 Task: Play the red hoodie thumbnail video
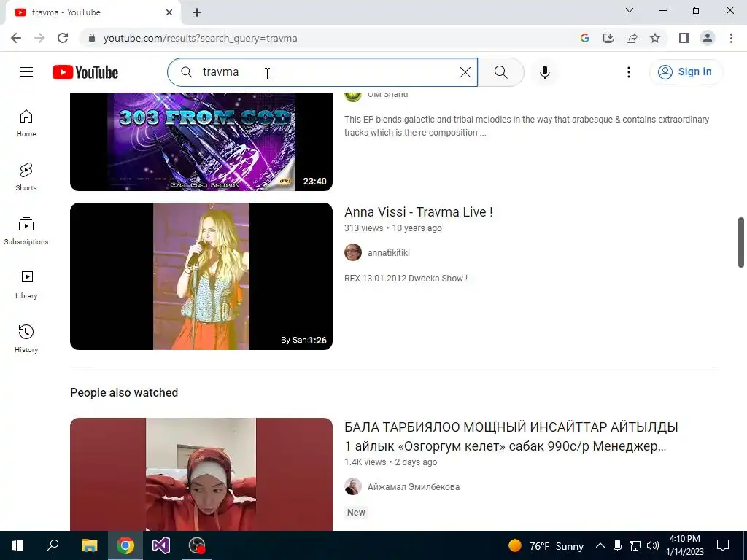201,474
